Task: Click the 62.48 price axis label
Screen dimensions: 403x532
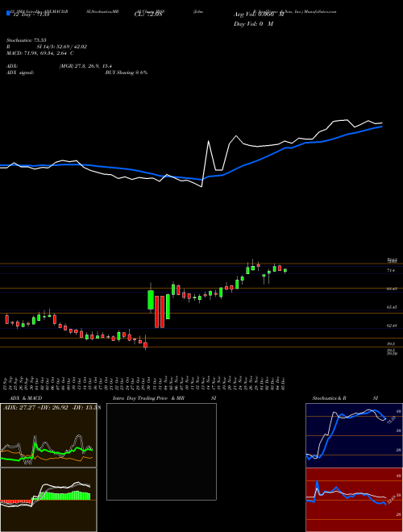Action: tap(392, 326)
